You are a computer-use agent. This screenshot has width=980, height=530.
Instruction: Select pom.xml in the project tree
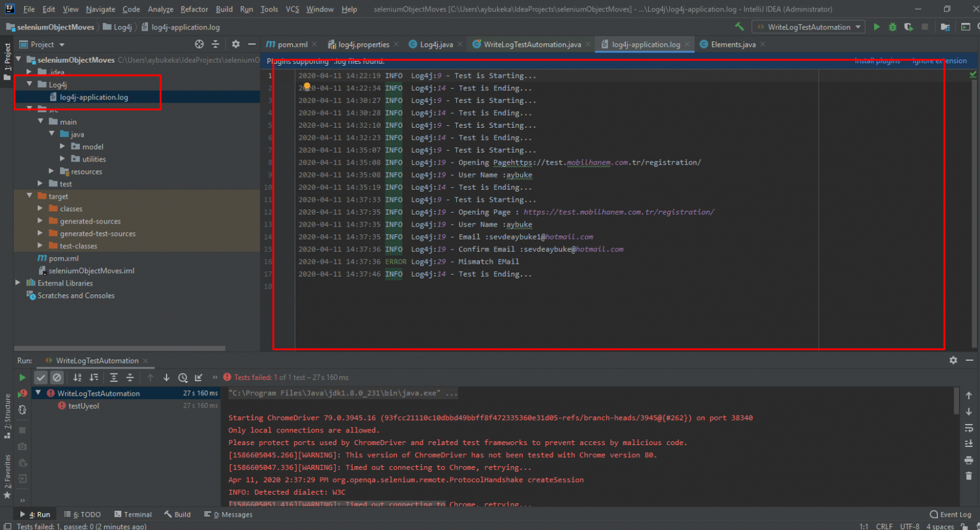click(x=64, y=258)
